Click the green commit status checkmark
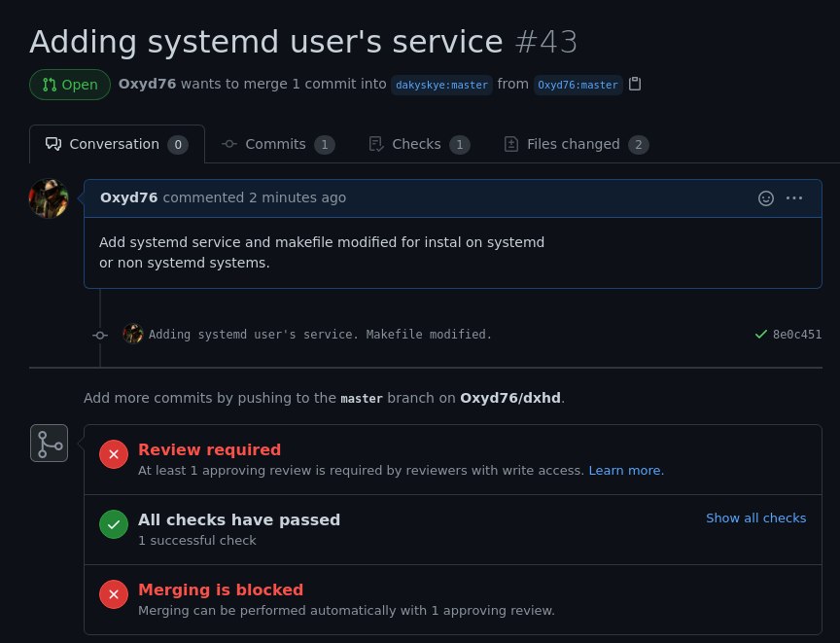This screenshot has width=840, height=643. 760,335
